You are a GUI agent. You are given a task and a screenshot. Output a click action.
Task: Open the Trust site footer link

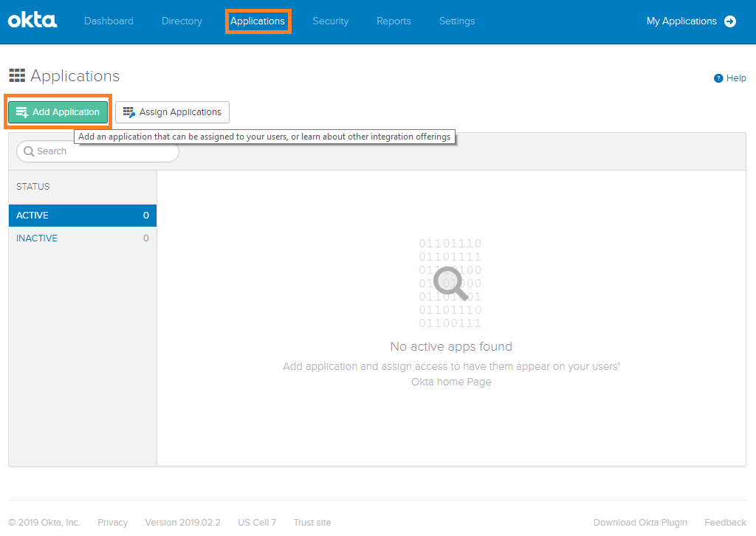pos(312,523)
